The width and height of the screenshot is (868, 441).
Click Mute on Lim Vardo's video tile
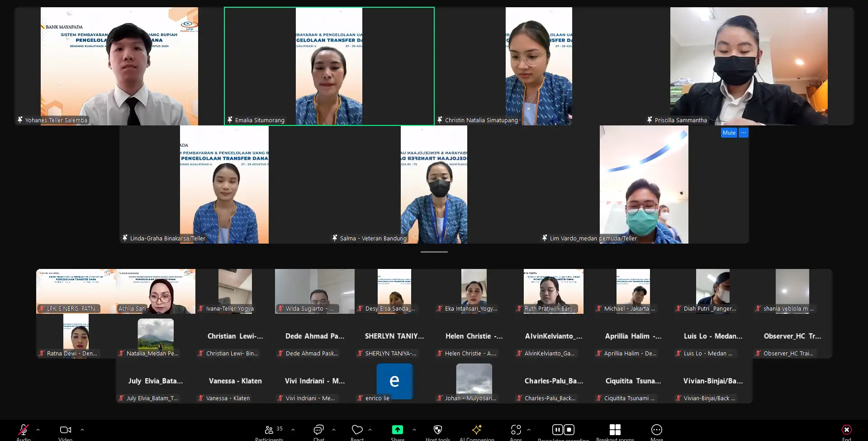[x=729, y=133]
